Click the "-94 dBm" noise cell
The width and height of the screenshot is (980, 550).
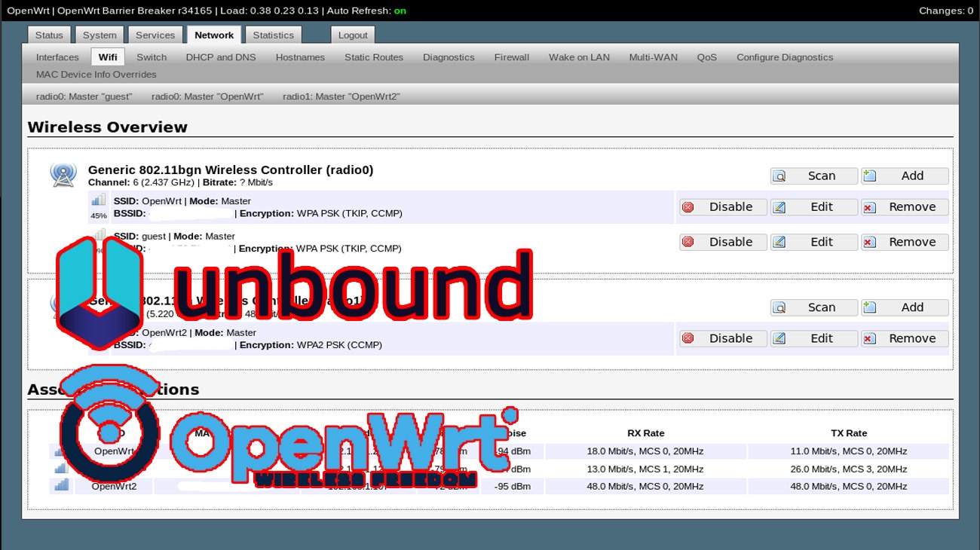513,451
